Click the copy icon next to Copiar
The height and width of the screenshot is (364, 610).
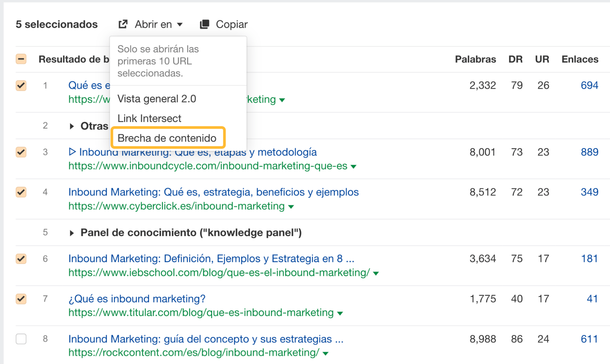(204, 23)
